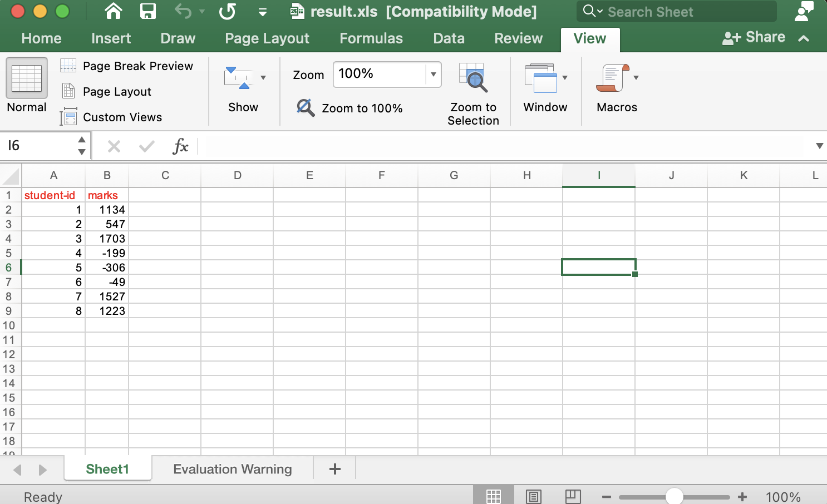The image size is (827, 504).
Task: Add a new sheet with plus button
Action: point(334,469)
